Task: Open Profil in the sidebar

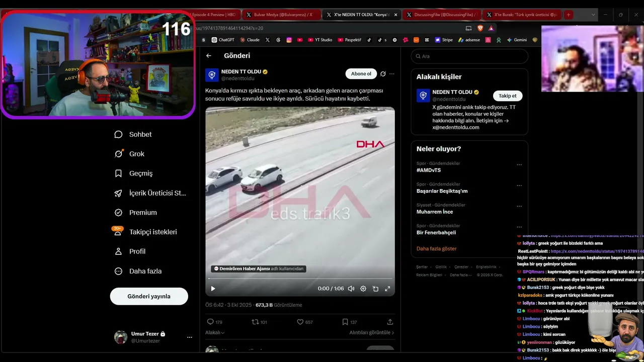Action: [130, 251]
